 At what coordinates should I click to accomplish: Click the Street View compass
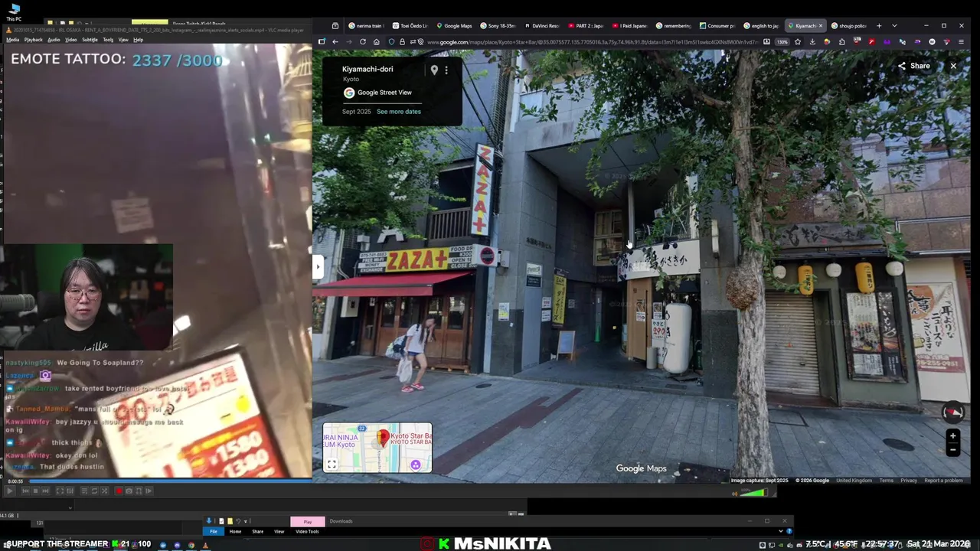[x=953, y=412]
